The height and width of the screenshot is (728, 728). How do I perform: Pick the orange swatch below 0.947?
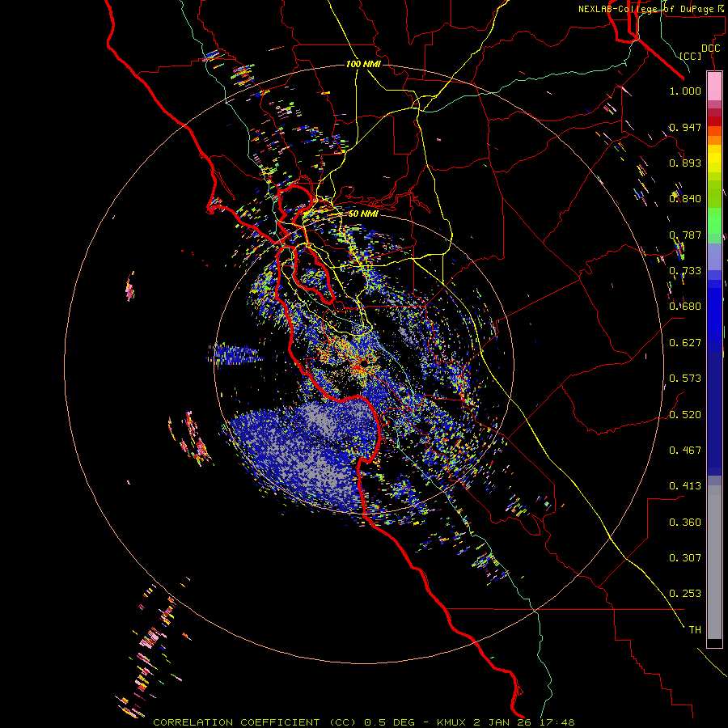tap(714, 140)
